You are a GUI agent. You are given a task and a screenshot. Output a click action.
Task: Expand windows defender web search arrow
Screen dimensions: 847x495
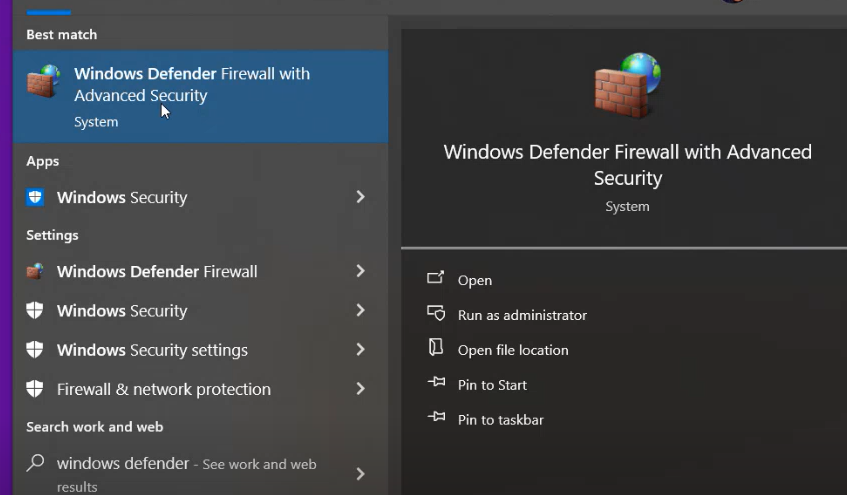pyautogui.click(x=360, y=474)
